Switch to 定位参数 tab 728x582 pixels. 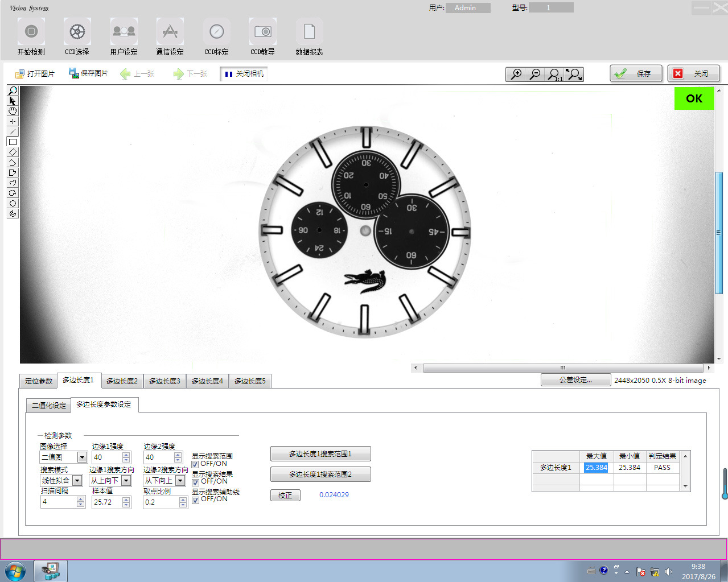[39, 381]
